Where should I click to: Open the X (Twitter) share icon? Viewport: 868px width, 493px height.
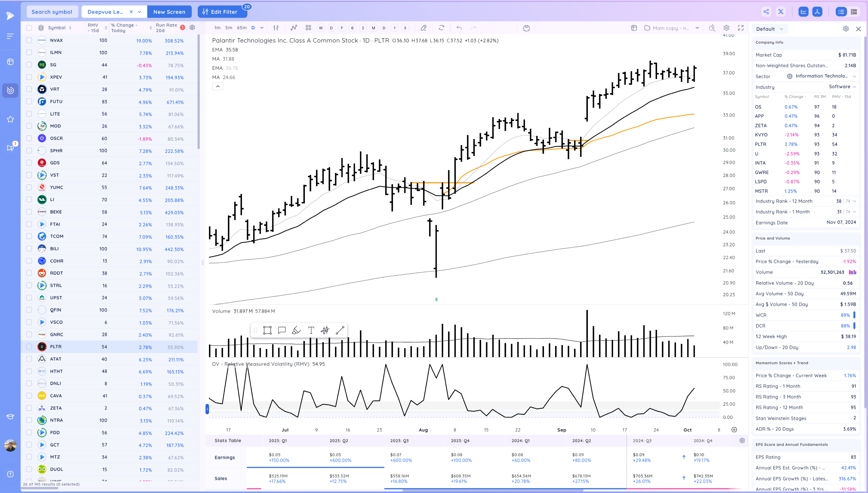[x=781, y=12]
